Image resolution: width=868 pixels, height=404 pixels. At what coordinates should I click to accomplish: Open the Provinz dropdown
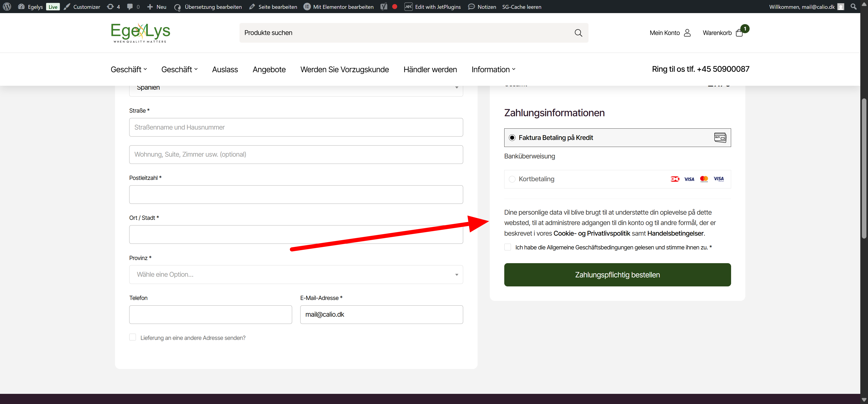tap(296, 274)
